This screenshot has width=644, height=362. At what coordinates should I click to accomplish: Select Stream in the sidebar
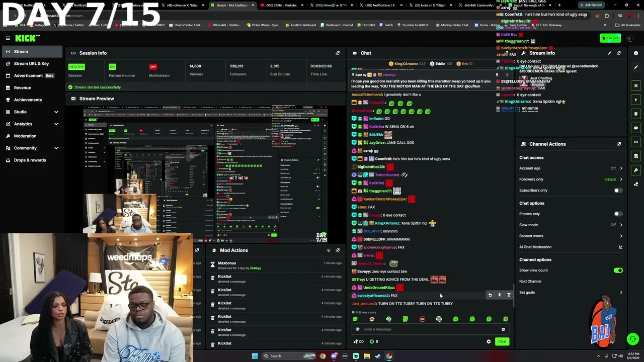click(x=32, y=51)
